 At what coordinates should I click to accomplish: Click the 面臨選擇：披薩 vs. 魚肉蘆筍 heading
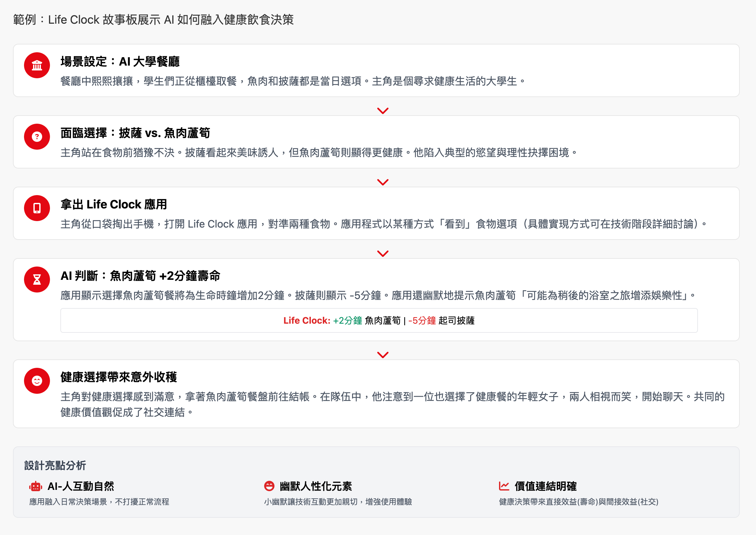tap(135, 133)
